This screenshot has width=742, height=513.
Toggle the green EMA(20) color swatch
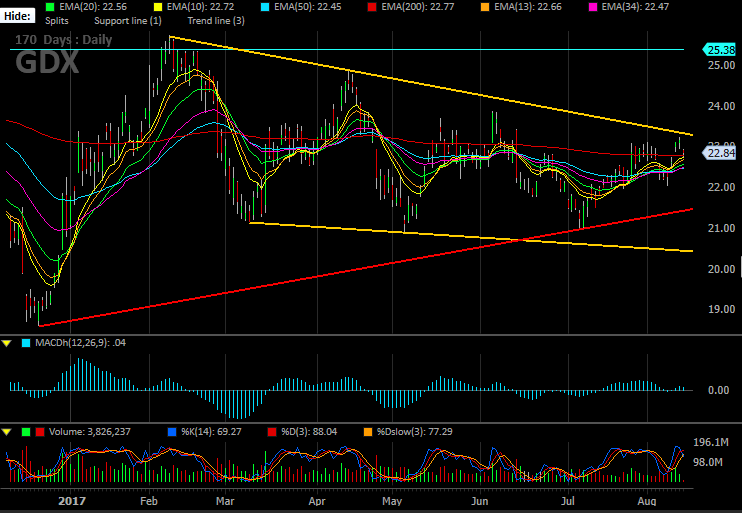click(50, 7)
